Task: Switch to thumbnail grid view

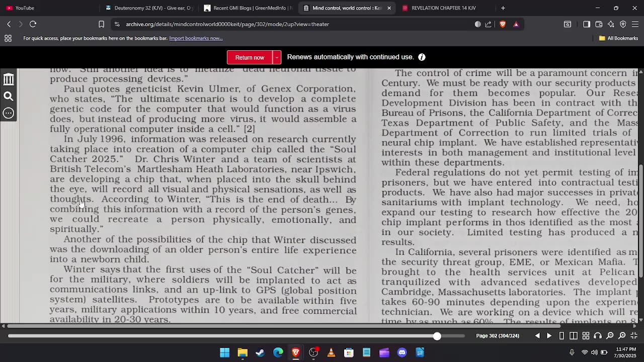Action: (586, 336)
